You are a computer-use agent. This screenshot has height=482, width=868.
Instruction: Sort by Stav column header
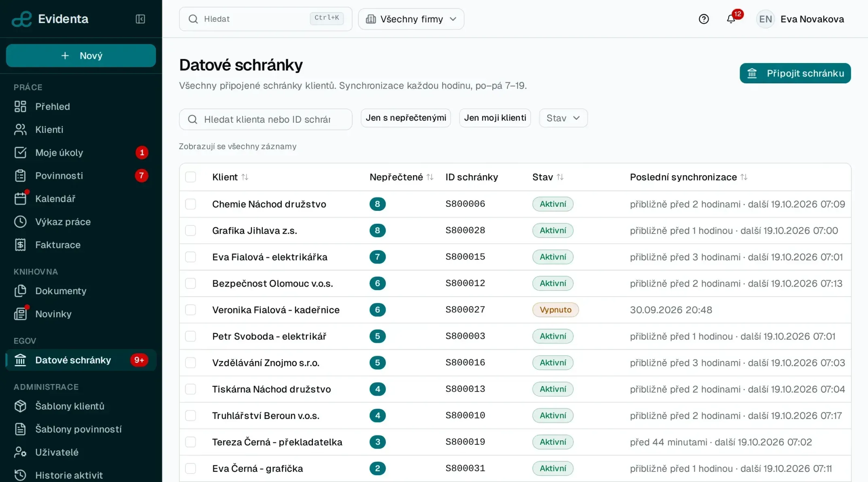point(548,177)
